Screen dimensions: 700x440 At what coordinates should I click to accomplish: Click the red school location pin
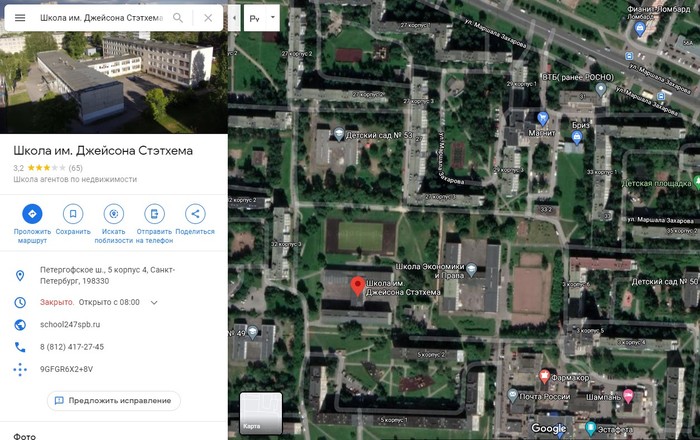(358, 286)
